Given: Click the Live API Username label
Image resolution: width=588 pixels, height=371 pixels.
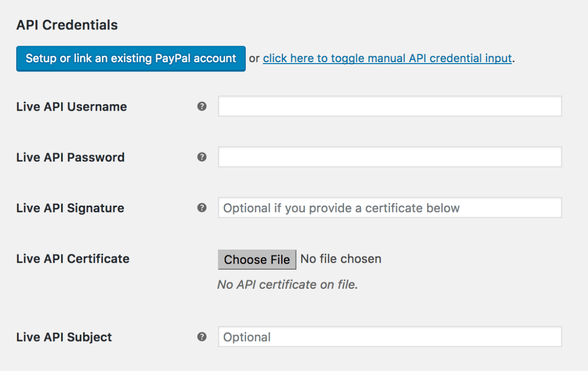Looking at the screenshot, I should [x=71, y=106].
